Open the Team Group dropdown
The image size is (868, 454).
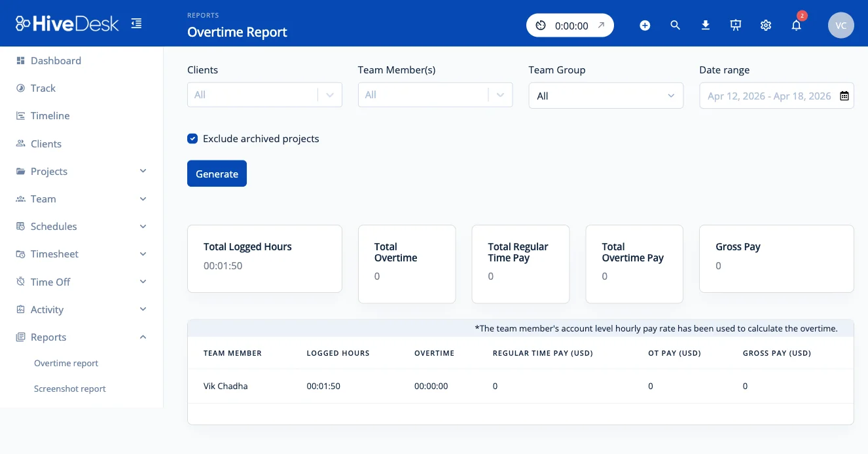(606, 96)
